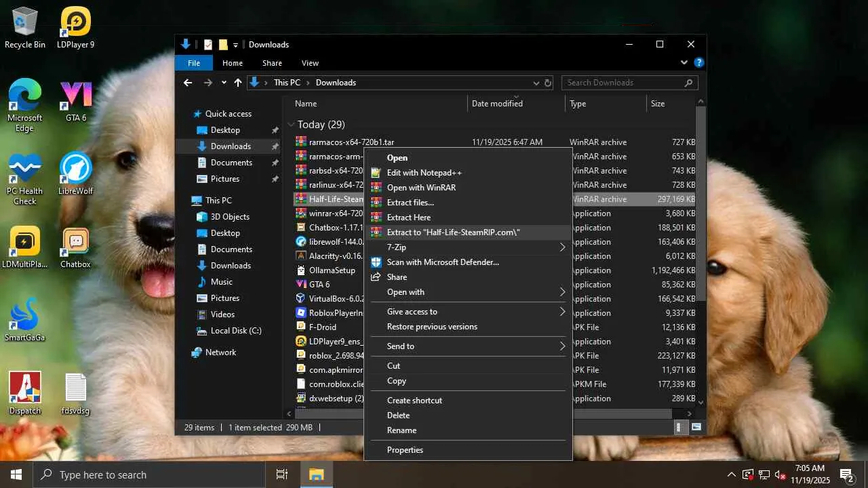Viewport: 868px width, 488px height.
Task: Open Microsoft Edge desktop shortcut
Action: (25, 105)
